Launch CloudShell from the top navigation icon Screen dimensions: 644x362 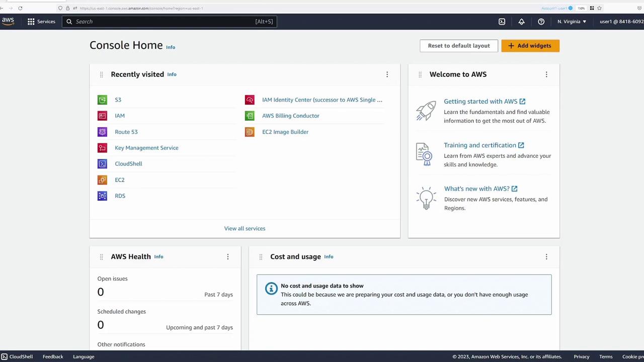pos(502,22)
